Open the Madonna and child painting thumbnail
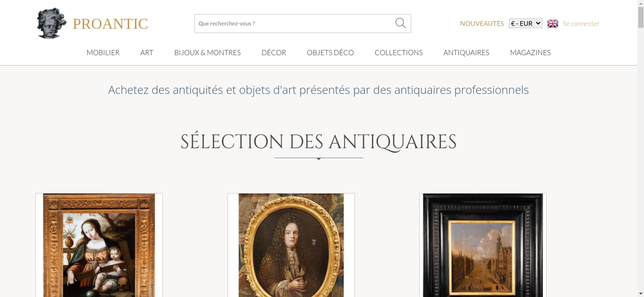Viewport: 644px width, 297px height. point(99,245)
